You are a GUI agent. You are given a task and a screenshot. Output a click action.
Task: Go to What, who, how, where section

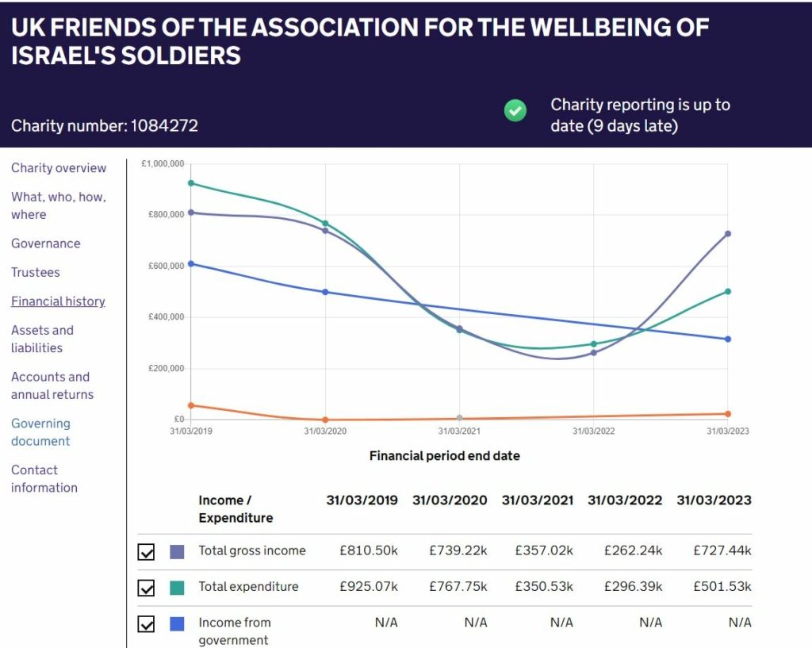59,205
